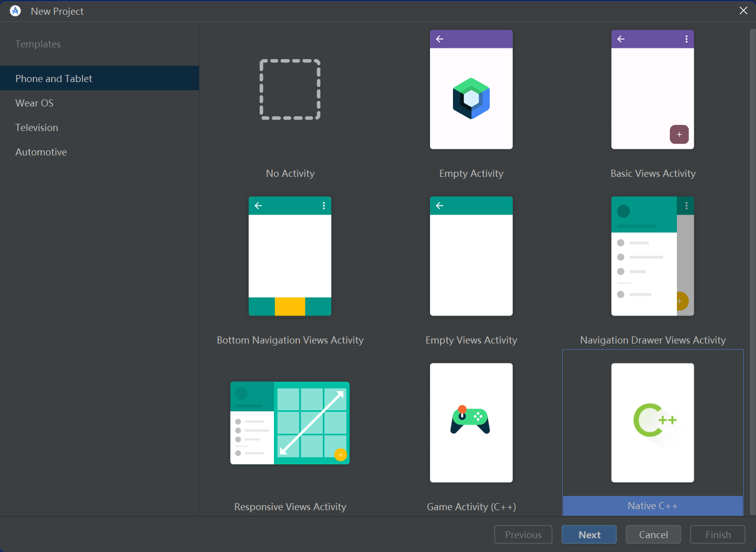Switch to Wear OS templates

[99, 103]
